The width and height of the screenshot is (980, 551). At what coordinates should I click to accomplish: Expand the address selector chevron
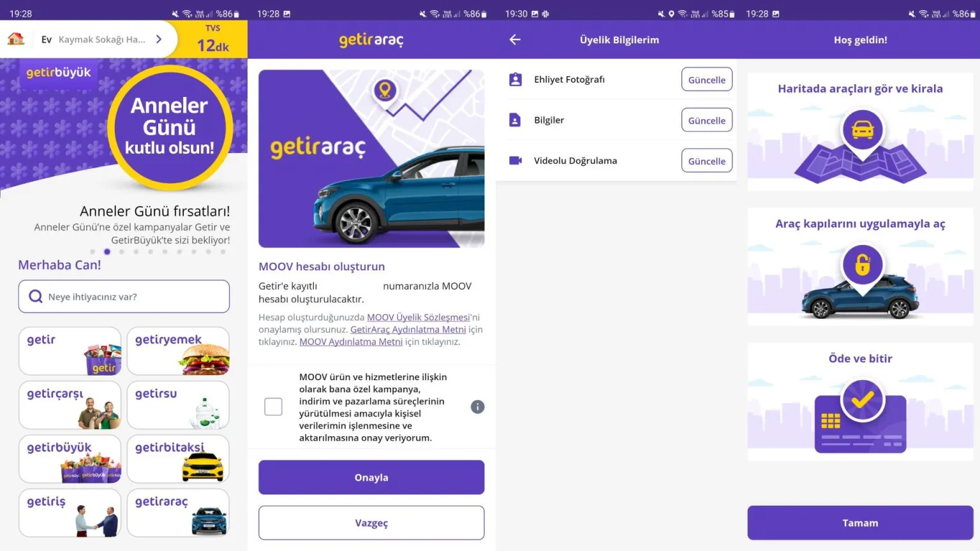(x=159, y=39)
